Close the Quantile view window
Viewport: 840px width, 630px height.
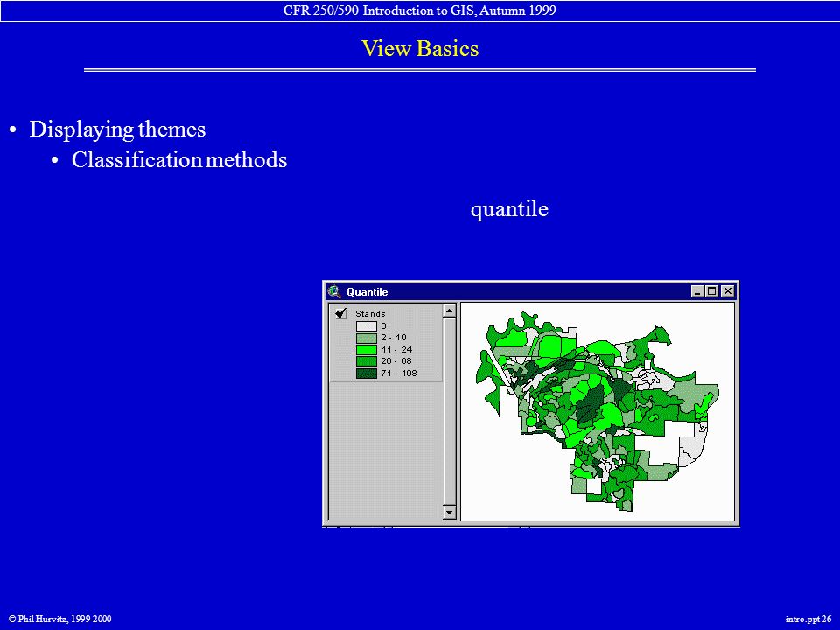pos(727,290)
